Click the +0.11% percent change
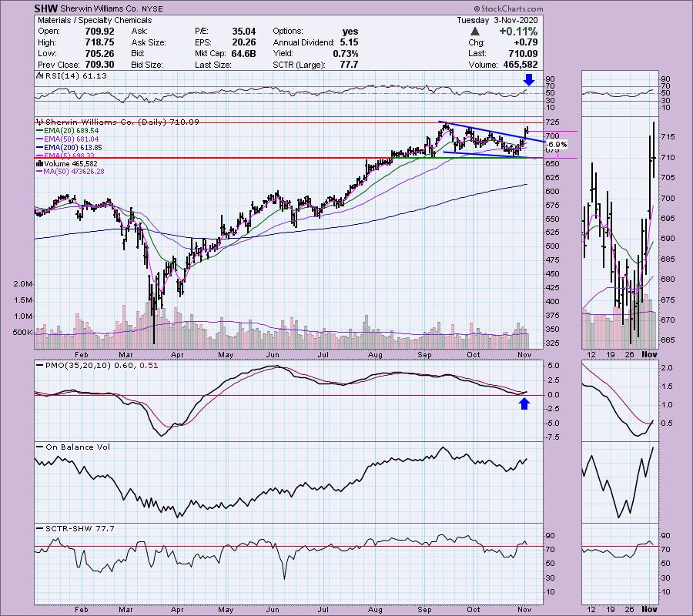The height and width of the screenshot is (616, 693). (x=518, y=32)
